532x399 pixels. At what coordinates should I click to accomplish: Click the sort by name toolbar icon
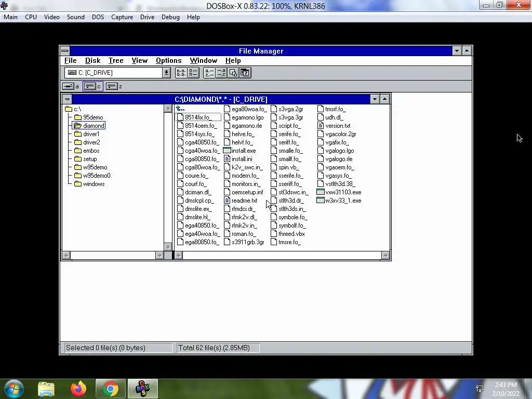tap(209, 73)
